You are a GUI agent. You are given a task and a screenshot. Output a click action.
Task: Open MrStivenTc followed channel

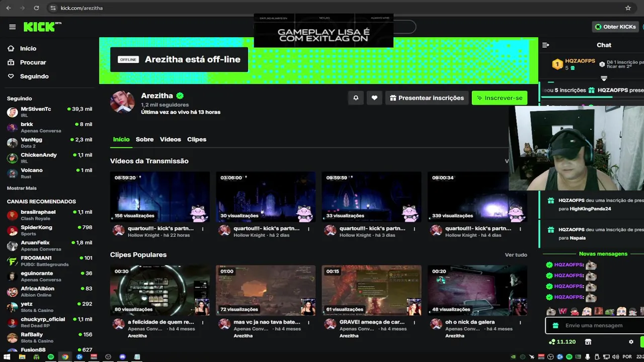49,112
